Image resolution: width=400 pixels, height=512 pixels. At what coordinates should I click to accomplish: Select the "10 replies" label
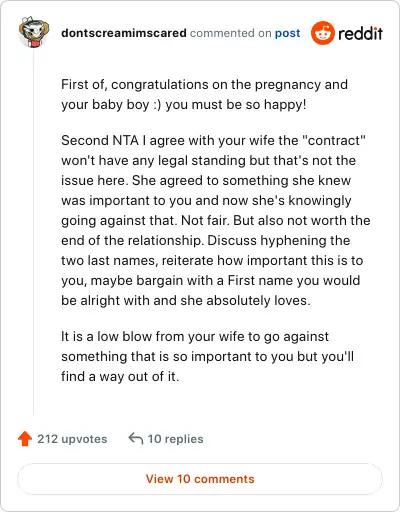point(175,439)
